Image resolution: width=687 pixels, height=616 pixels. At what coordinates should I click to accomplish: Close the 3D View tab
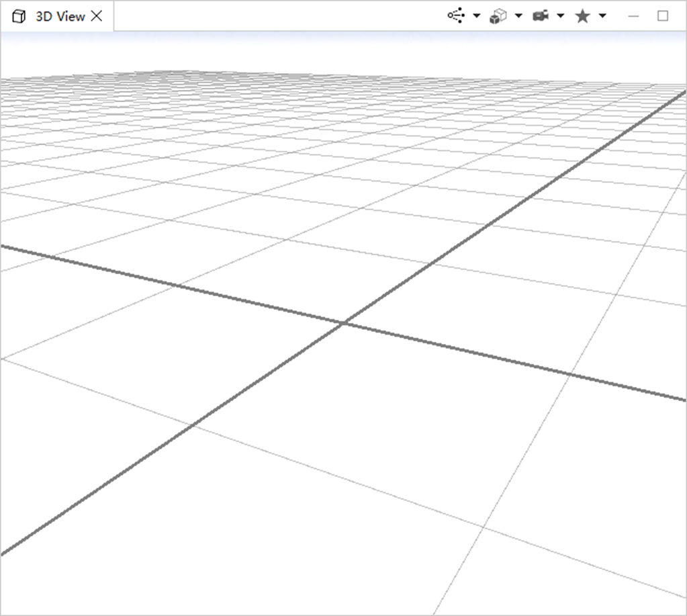coord(97,16)
